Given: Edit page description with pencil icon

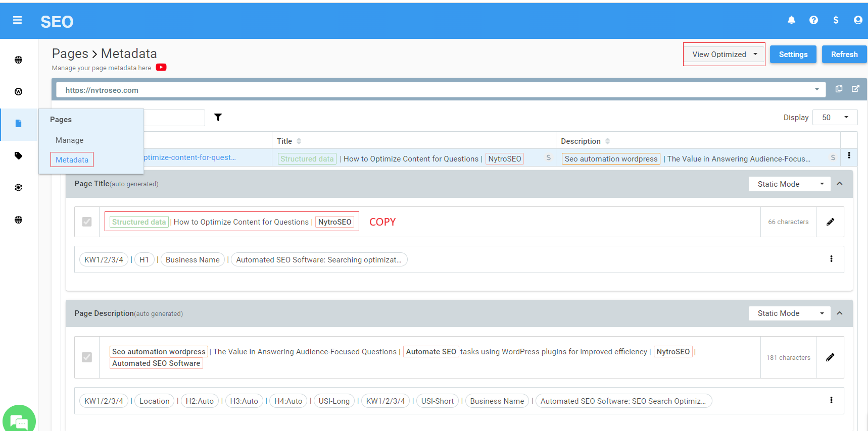Looking at the screenshot, I should [830, 357].
